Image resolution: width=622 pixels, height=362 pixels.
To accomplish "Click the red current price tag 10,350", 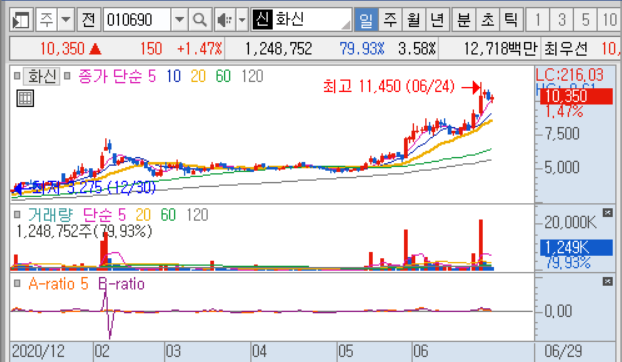I will (576, 96).
